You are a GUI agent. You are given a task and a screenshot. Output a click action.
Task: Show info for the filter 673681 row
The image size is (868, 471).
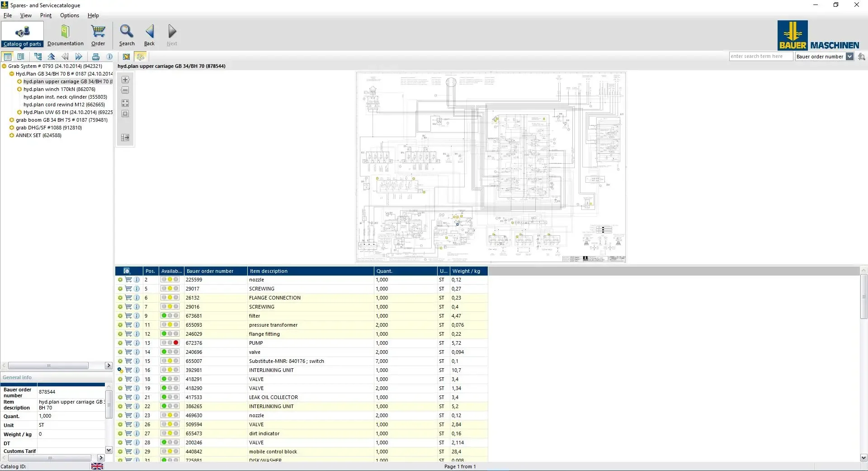[x=137, y=316]
